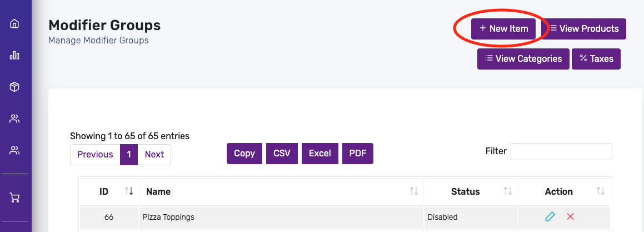
Task: Create a New Item
Action: 503,29
